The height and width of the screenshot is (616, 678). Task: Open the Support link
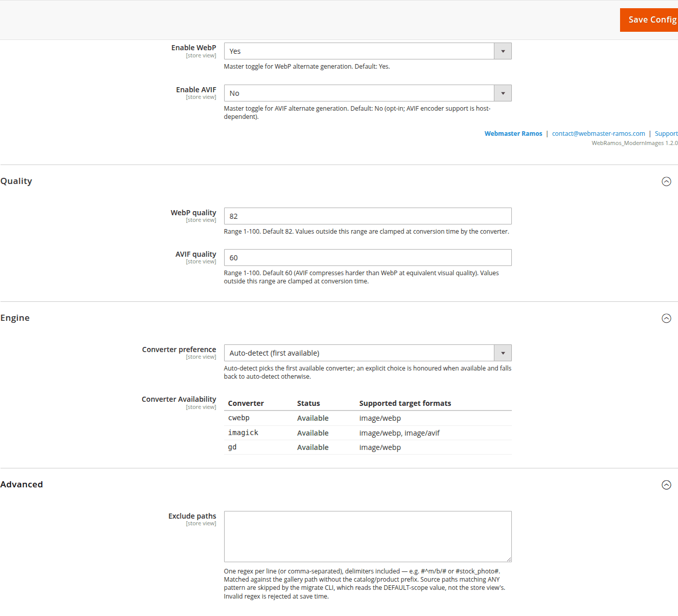[x=666, y=134]
